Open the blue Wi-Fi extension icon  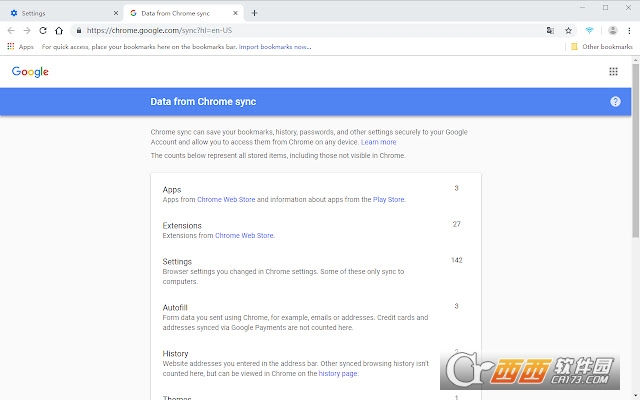coord(589,31)
